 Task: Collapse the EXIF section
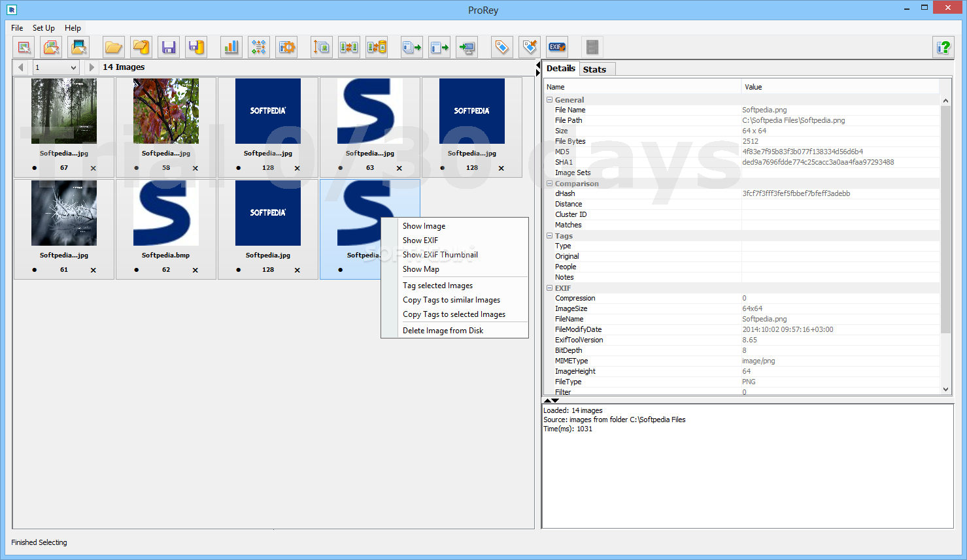[x=549, y=288]
